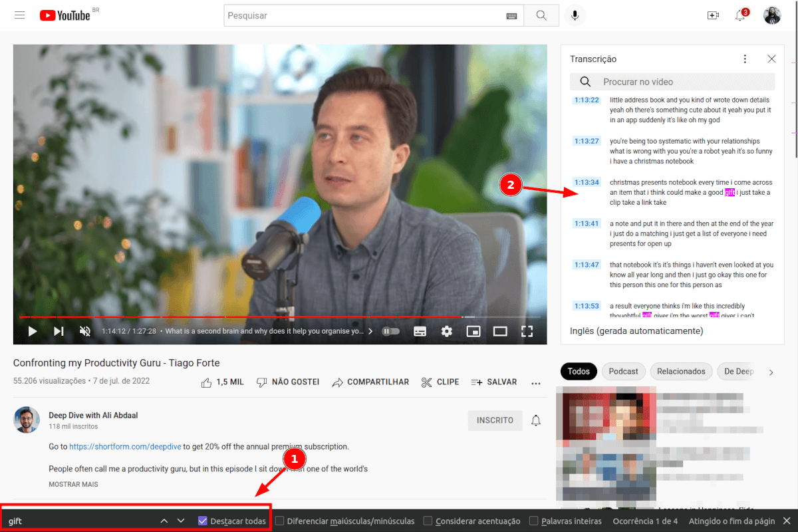Click the INSCRITO subscription button
Screen dimensions: 798x532
495,420
